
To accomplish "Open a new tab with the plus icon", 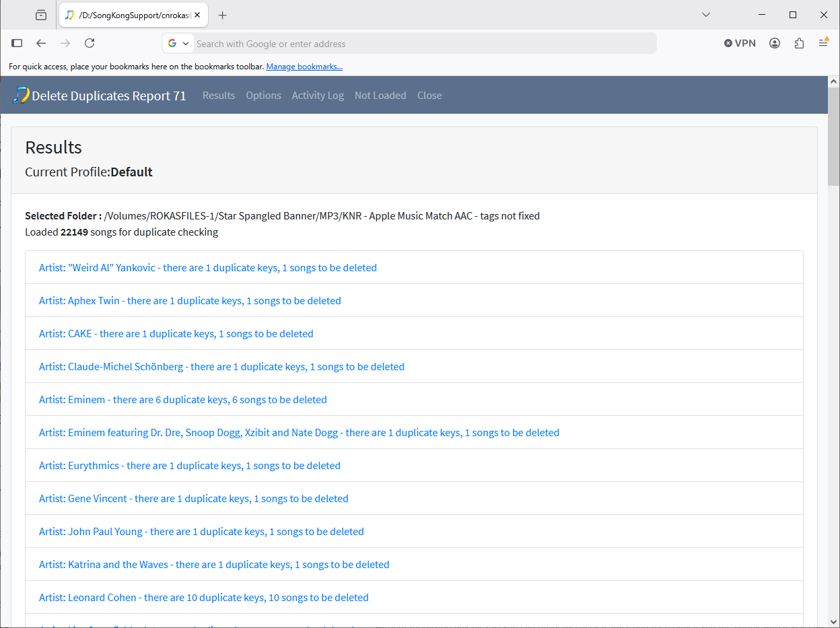I will click(x=223, y=15).
